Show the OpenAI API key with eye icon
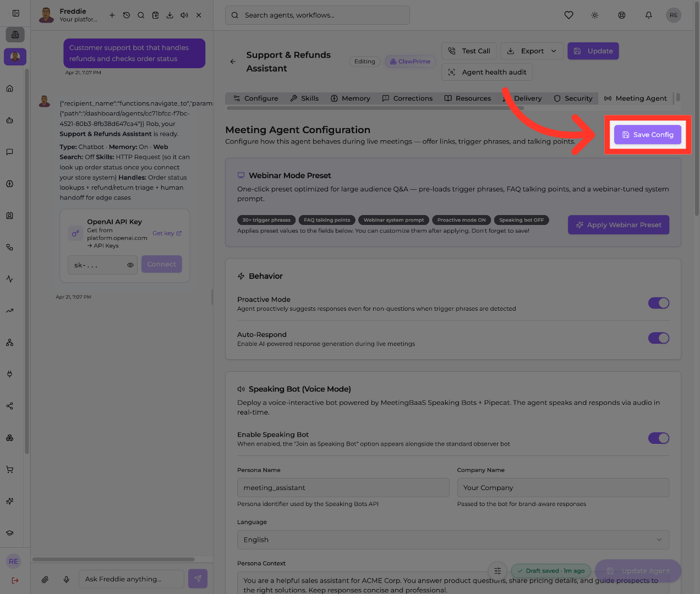 [130, 265]
